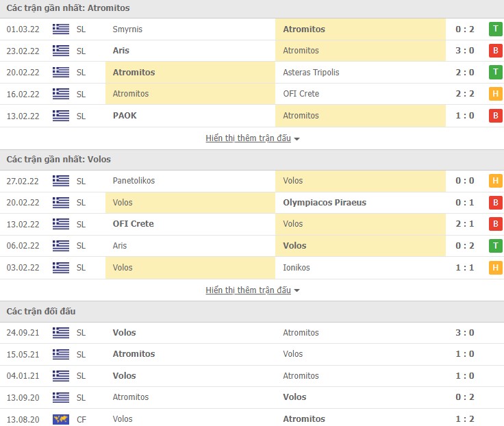Click the green T badge for Smyrnis match
Image resolution: width=504 pixels, height=426 pixels.
coord(495,29)
